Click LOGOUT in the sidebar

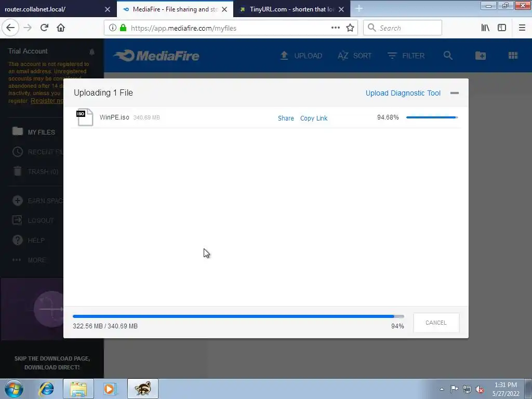coord(33,220)
